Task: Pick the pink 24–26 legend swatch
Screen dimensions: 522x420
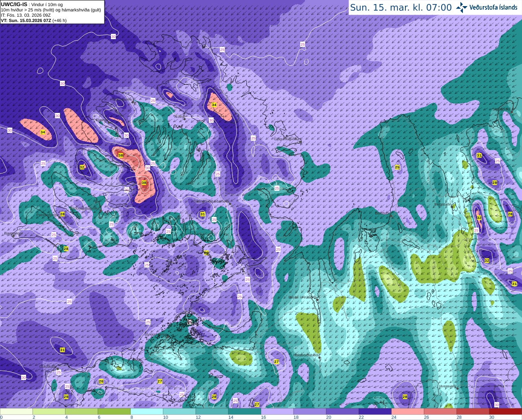Action: point(408,411)
